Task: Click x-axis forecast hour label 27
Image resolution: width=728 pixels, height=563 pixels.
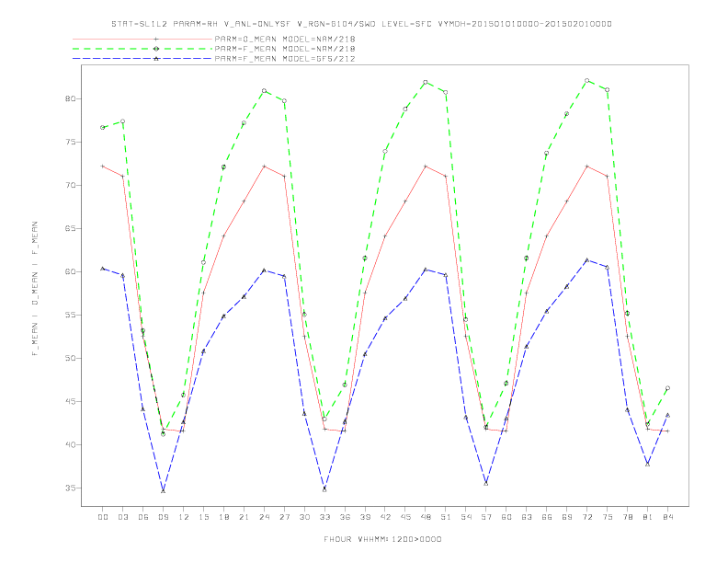Action: pos(284,517)
